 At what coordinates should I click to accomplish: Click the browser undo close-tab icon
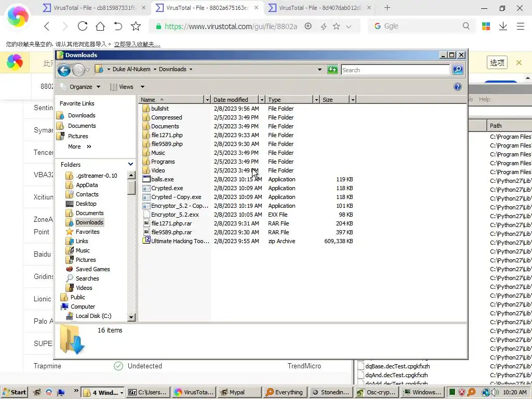tap(118, 26)
